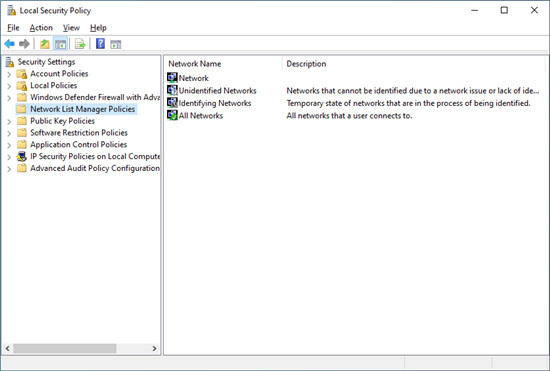The image size is (550, 371).
Task: Click the tree pane right scroll arrow
Action: click(x=154, y=348)
